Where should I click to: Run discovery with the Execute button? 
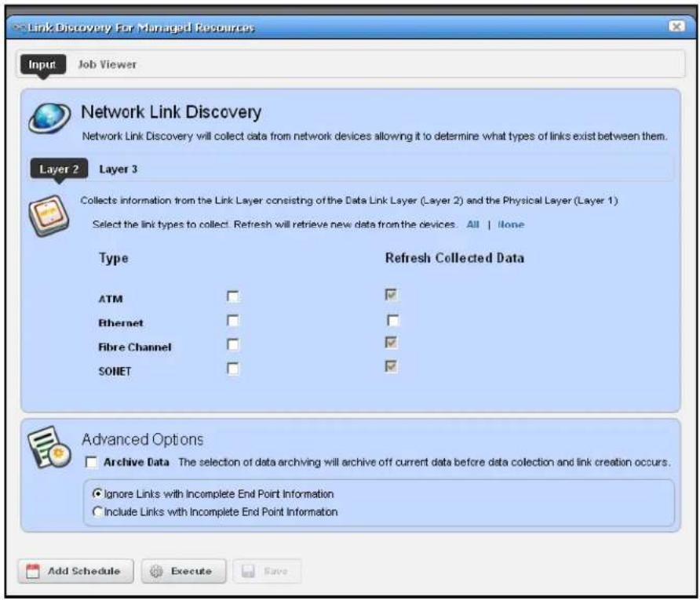coord(184,571)
